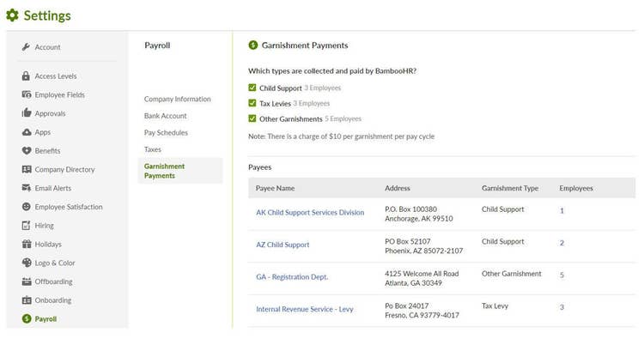Image resolution: width=644 pixels, height=339 pixels.
Task: Click the '4125 Welcome All Road' address
Action: (x=422, y=274)
